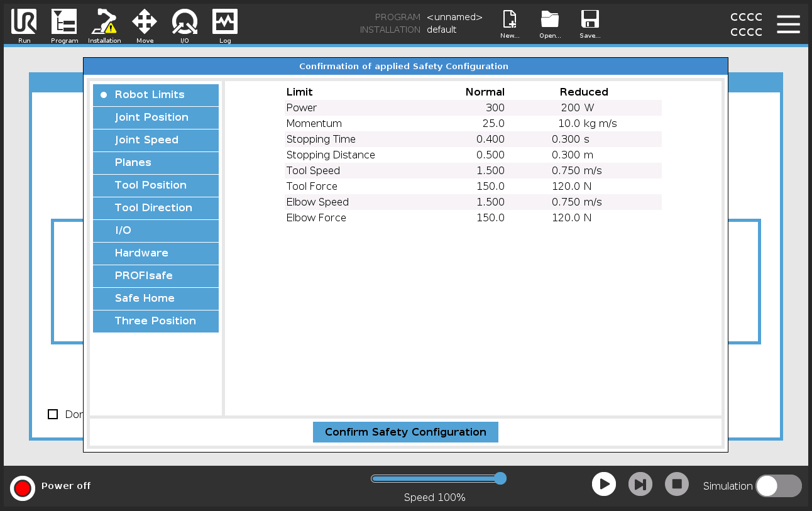Switch to the Tool Direction section
This screenshot has width=812, height=511.
156,208
